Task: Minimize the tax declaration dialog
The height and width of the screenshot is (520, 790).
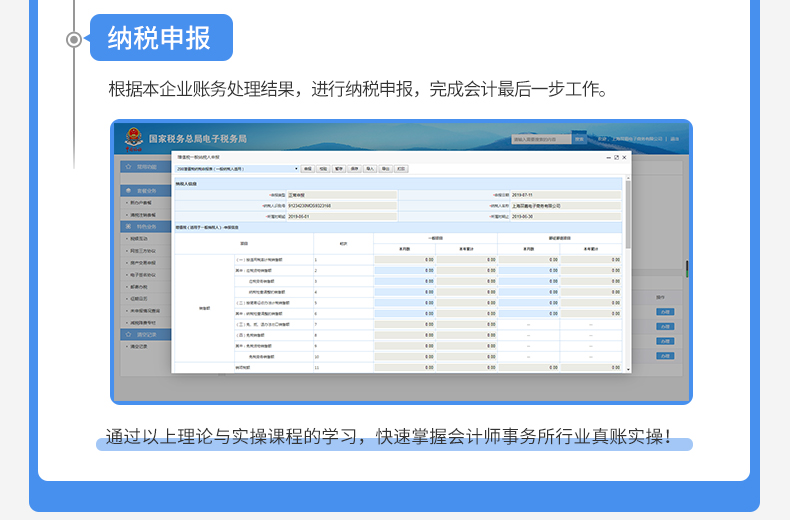Action: [606, 157]
